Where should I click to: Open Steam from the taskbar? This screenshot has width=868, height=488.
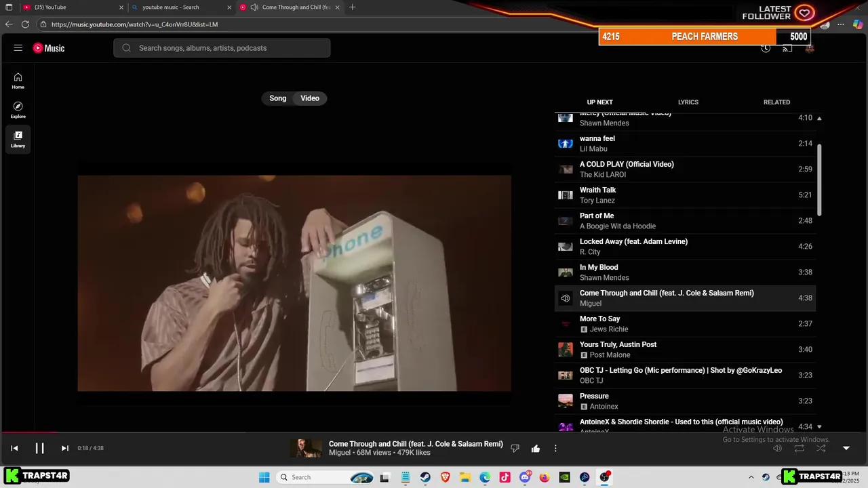point(425,477)
